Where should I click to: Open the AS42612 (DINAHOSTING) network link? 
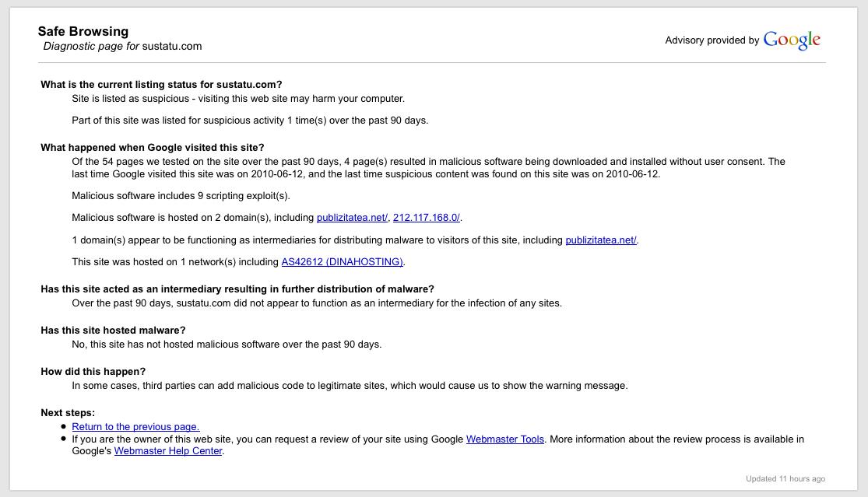coord(342,262)
